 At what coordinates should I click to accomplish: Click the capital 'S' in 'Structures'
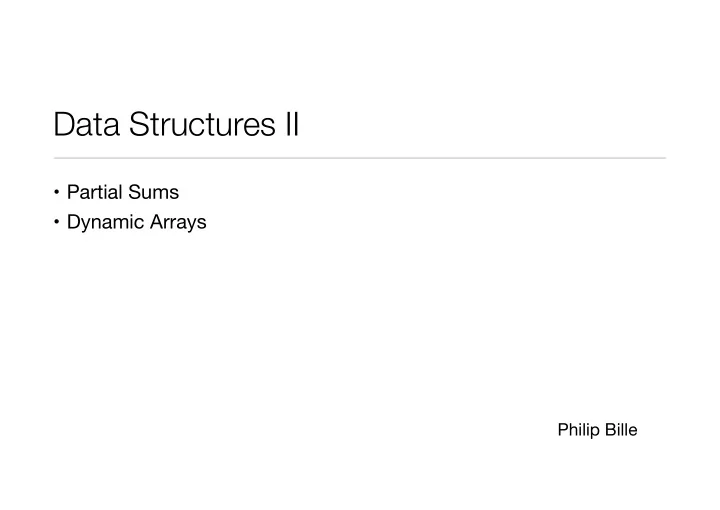(x=139, y=124)
